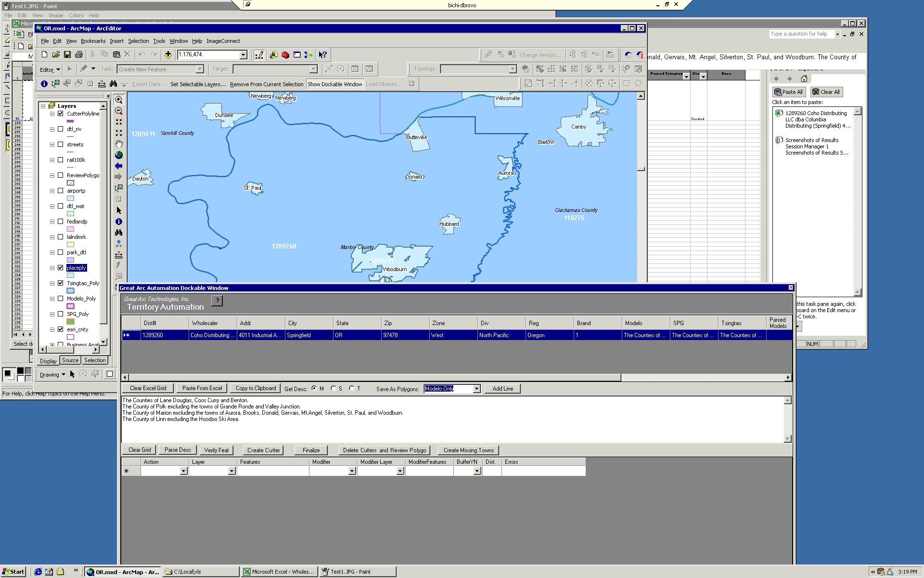Click the Full Extent globe icon
The width and height of the screenshot is (924, 578).
point(119,155)
